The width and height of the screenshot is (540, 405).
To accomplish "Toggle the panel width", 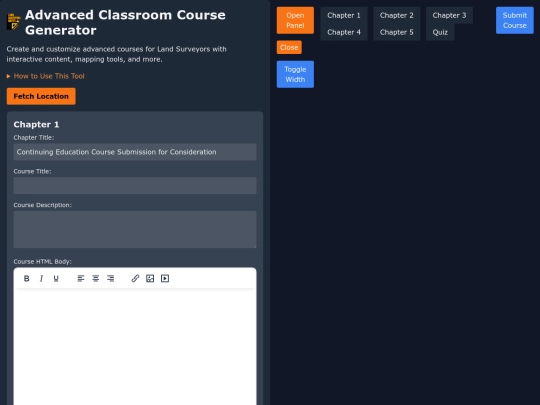I will click(x=295, y=74).
